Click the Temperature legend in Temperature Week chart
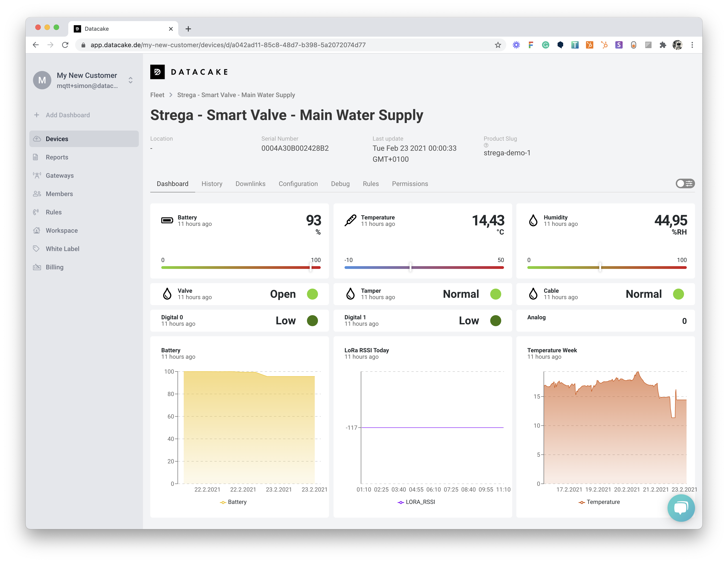The height and width of the screenshot is (563, 728). coord(599,502)
